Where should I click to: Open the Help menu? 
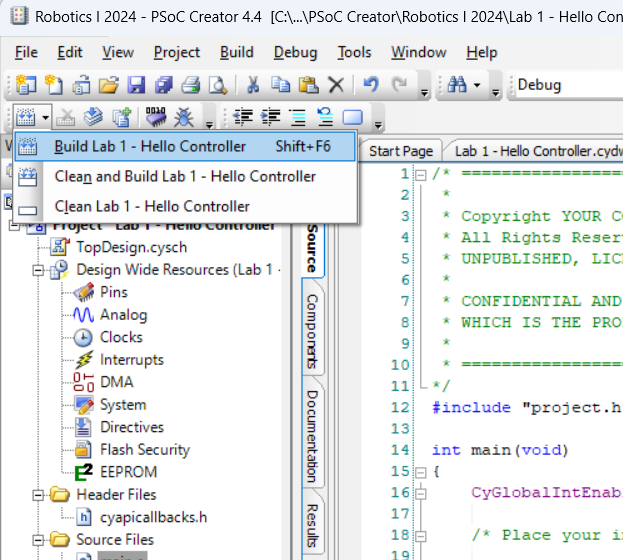(482, 52)
